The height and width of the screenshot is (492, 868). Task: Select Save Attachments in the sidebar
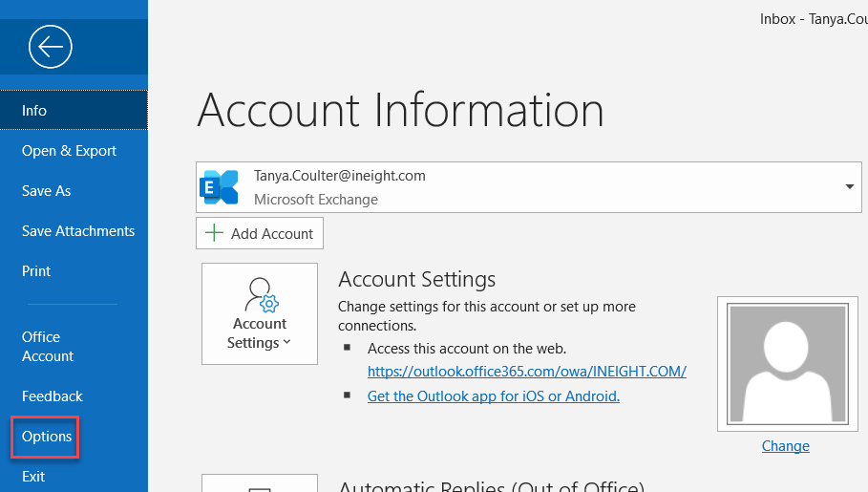pos(78,231)
